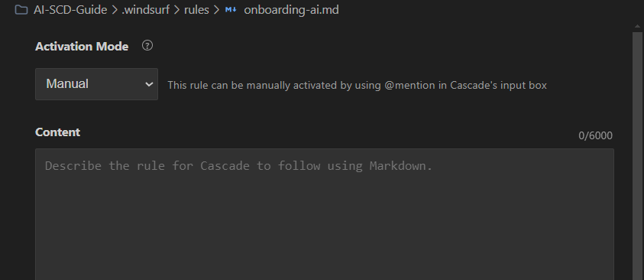Screen dimensions: 644x280
Task: Focus the Content rule text area
Action: coord(325,214)
